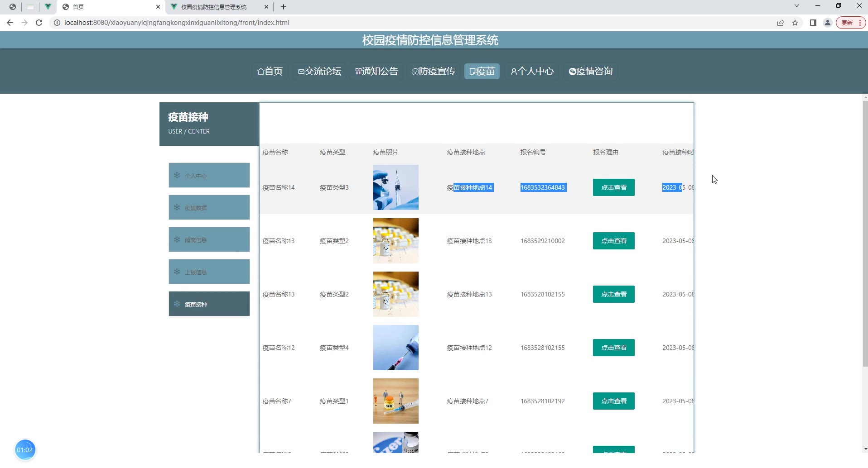The height and width of the screenshot is (468, 868).
Task: Open 首页 in the navigation bar
Action: pyautogui.click(x=270, y=71)
